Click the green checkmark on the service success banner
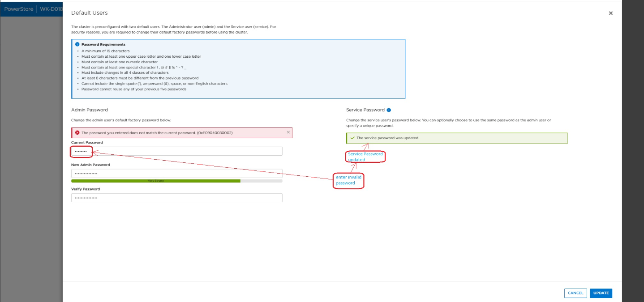Screen dimensions: 644x302 point(353,138)
